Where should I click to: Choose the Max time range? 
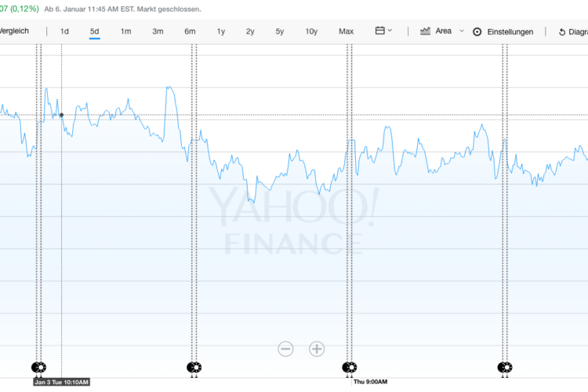click(x=346, y=31)
